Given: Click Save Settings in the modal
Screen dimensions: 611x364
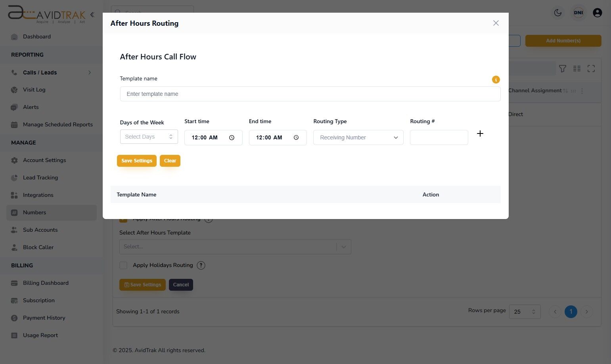Looking at the screenshot, I should (136, 161).
